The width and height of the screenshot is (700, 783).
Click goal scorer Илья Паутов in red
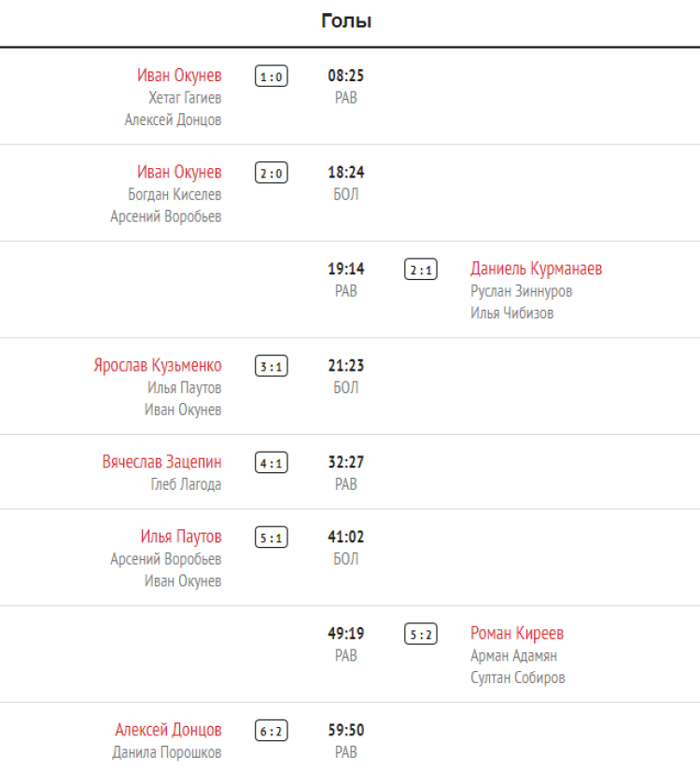(181, 537)
